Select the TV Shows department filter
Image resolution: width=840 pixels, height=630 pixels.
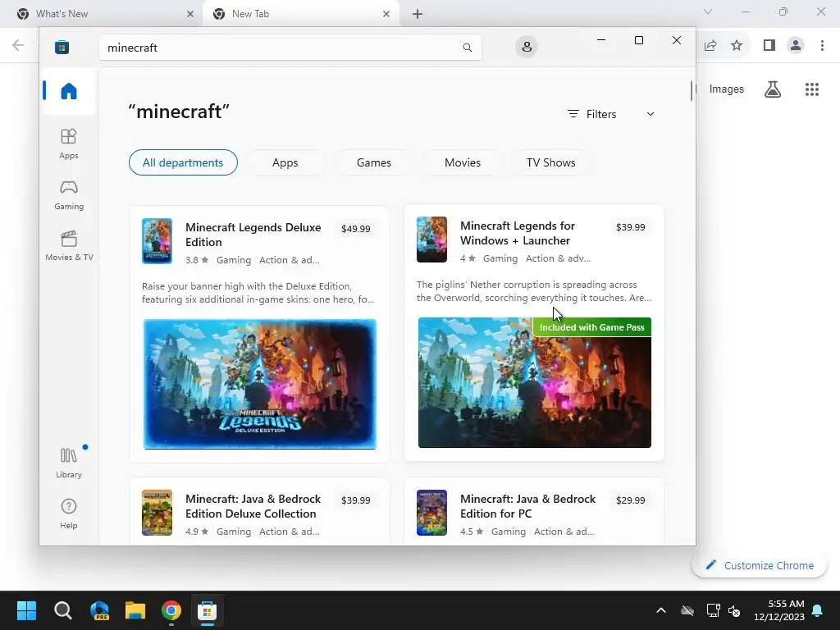pyautogui.click(x=550, y=162)
